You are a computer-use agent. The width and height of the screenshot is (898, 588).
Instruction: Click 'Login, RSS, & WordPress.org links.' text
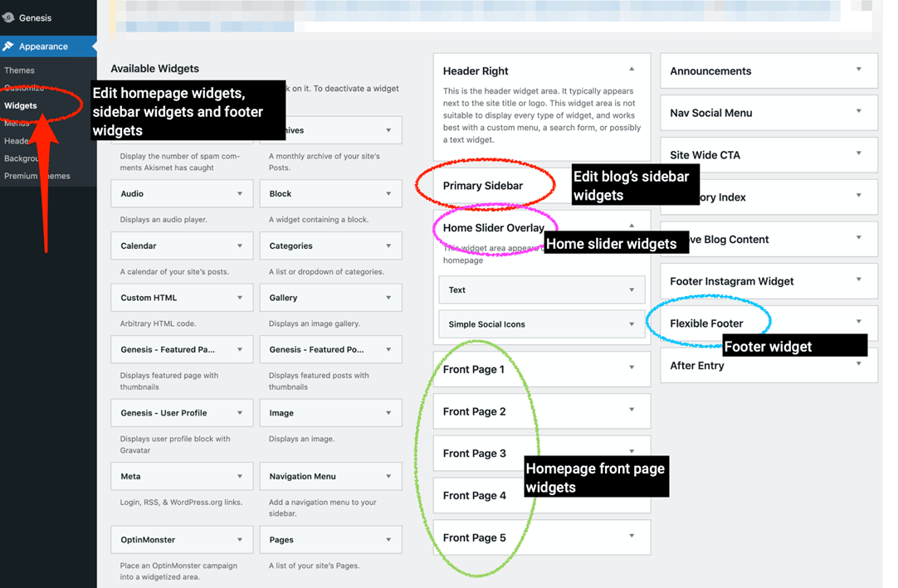tap(181, 502)
